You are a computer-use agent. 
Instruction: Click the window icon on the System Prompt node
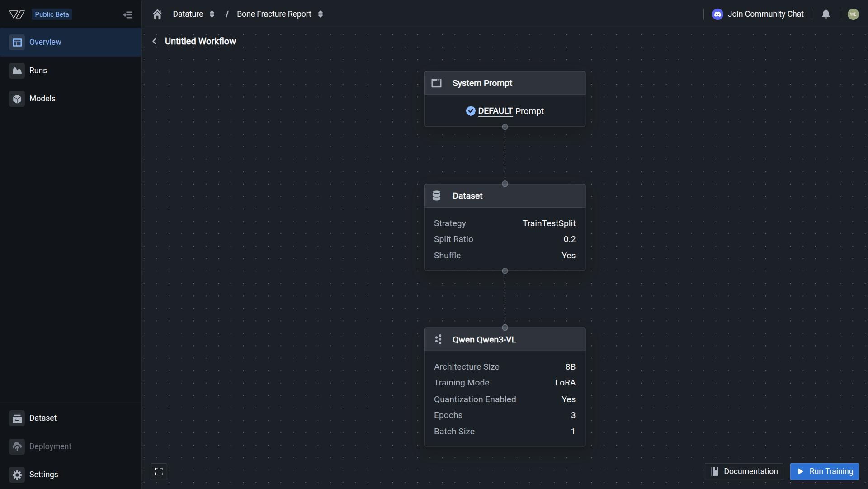click(437, 83)
